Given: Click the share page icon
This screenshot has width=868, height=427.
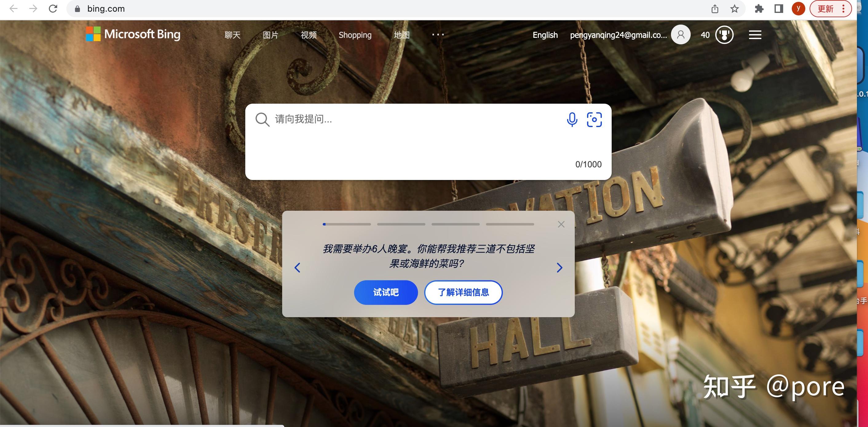Looking at the screenshot, I should [715, 9].
